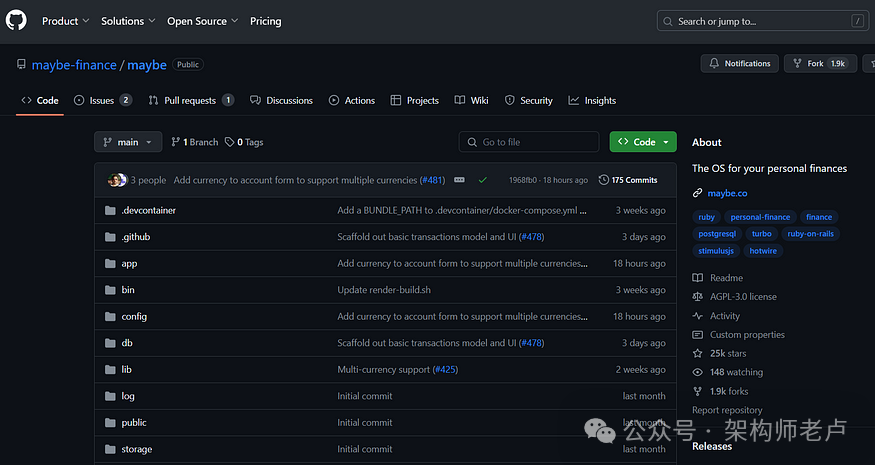This screenshot has height=465, width=875.
Task: Switch to the Issues tab
Action: point(102,101)
